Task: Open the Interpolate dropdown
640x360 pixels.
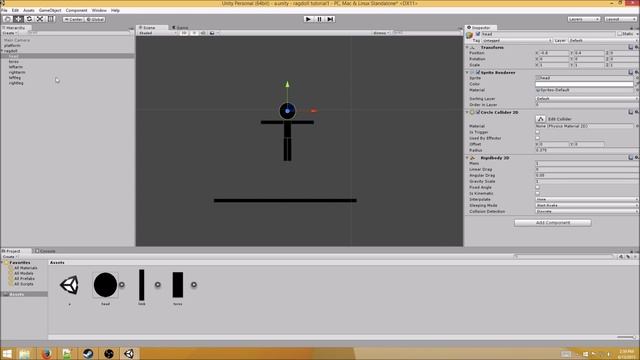Action: pyautogui.click(x=587, y=199)
